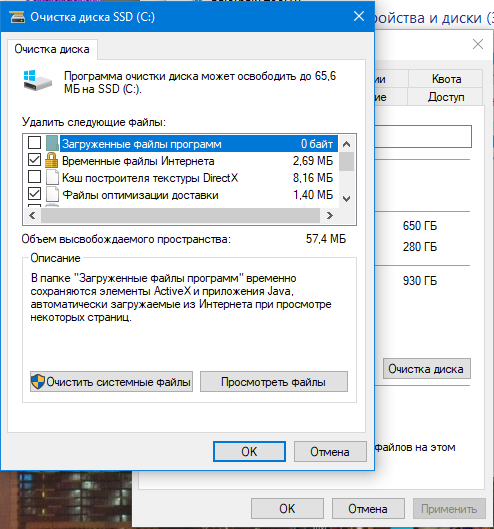Close the properties window behind
The image size is (494, 529).
[478, 44]
